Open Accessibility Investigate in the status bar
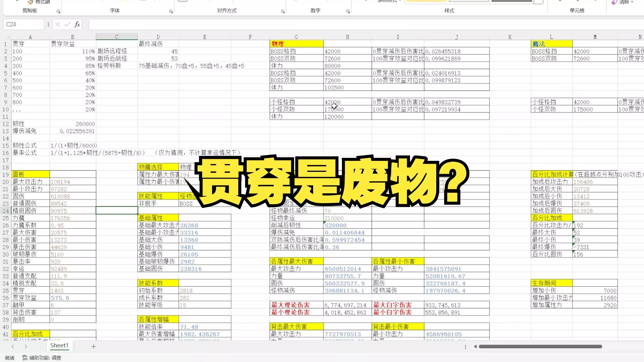The image size is (644, 362). pyautogui.click(x=42, y=358)
